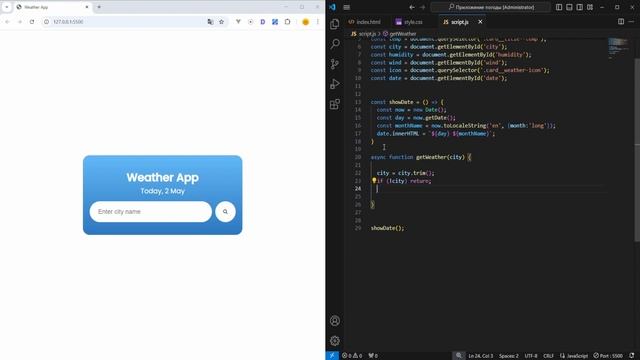640x360 pixels.
Task: Toggle the bottom panel layout
Action: tap(569, 7)
